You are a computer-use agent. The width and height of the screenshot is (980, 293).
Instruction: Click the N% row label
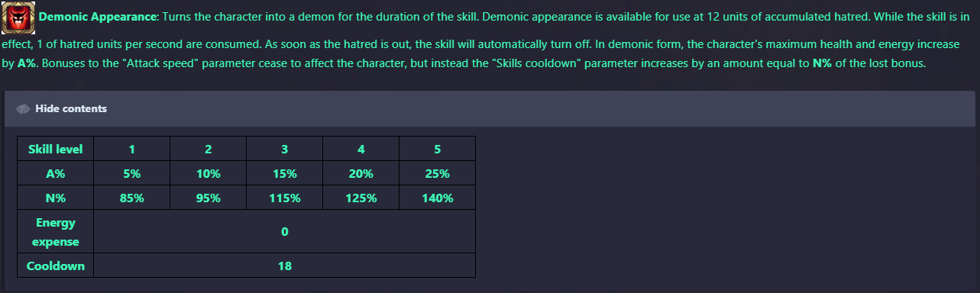click(55, 198)
